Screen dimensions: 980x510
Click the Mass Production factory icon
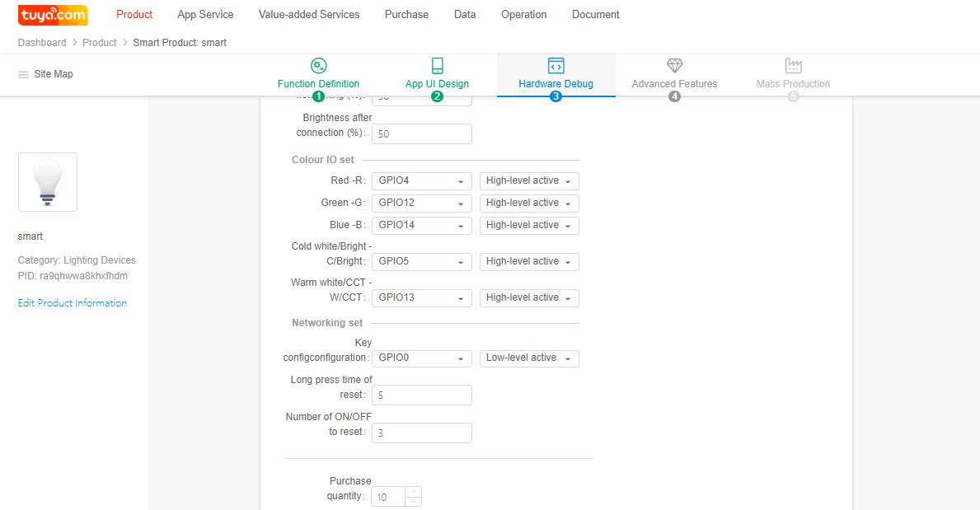pyautogui.click(x=793, y=66)
